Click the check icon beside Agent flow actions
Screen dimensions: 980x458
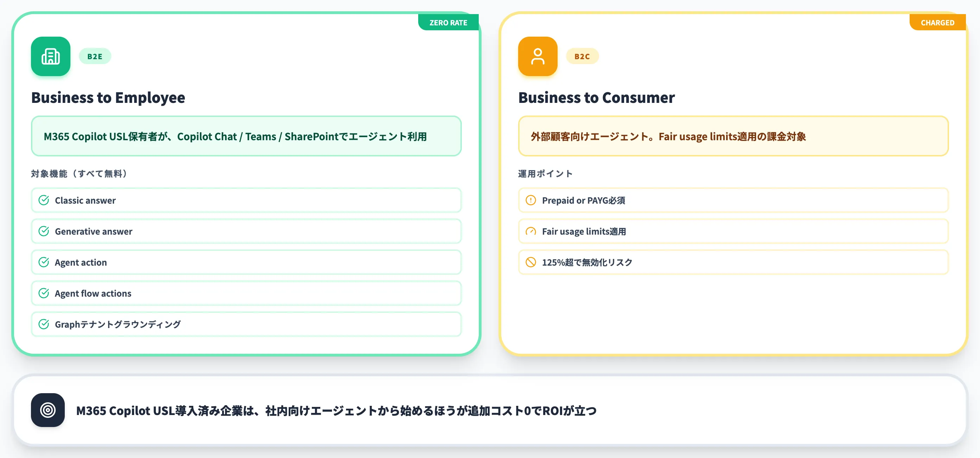(44, 293)
